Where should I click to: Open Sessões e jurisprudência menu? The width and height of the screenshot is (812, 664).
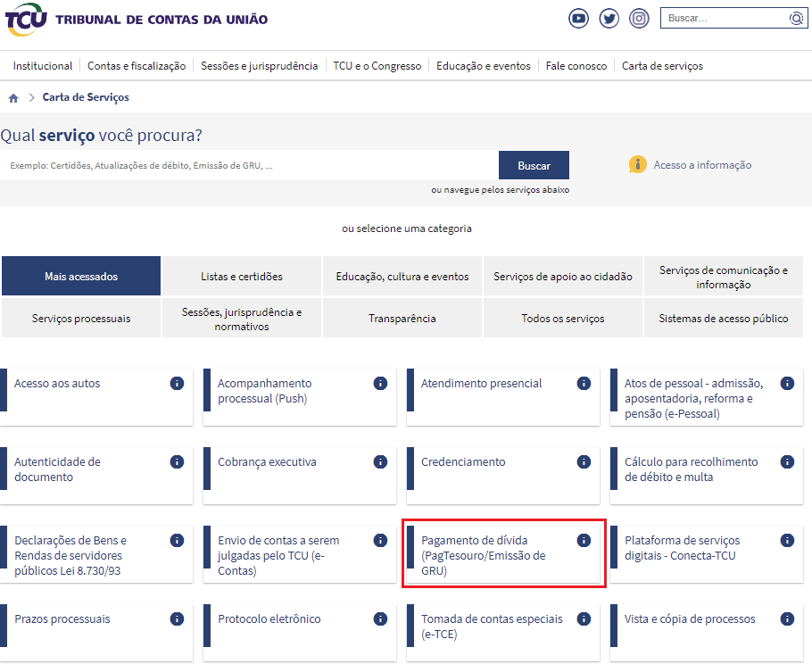point(259,66)
